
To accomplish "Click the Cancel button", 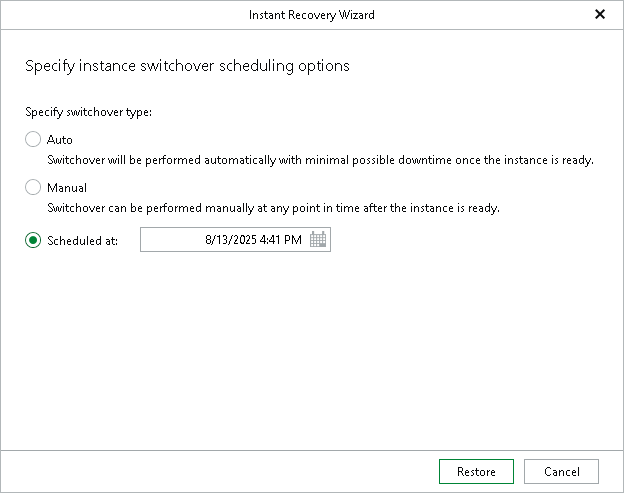I will pos(561,472).
